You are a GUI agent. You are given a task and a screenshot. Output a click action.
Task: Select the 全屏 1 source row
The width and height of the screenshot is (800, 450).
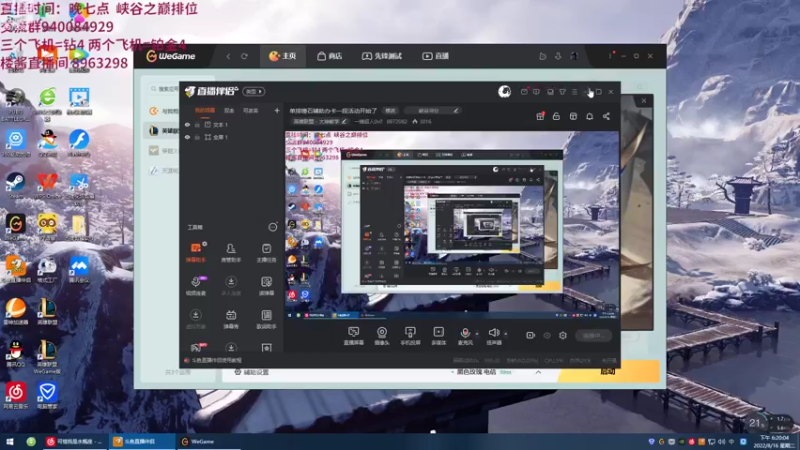click(x=232, y=137)
